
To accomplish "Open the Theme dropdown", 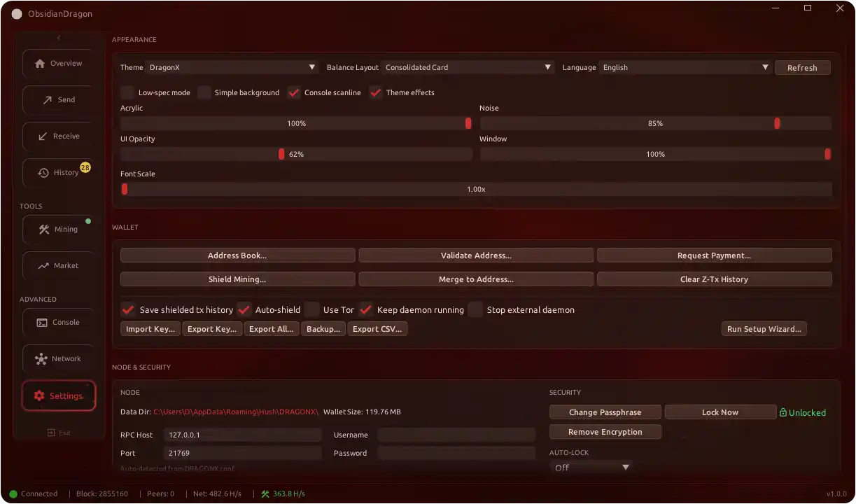I will coord(232,67).
